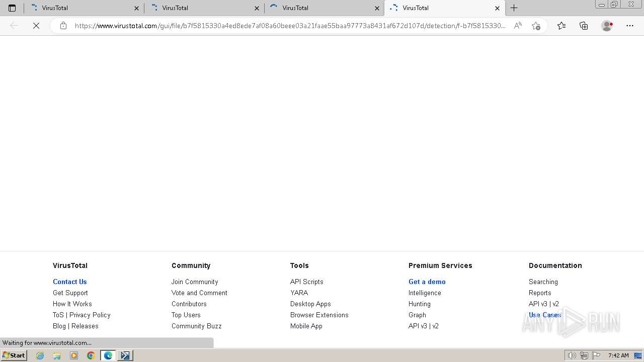Open Join Community link
The image size is (644, 362).
pos(195,282)
